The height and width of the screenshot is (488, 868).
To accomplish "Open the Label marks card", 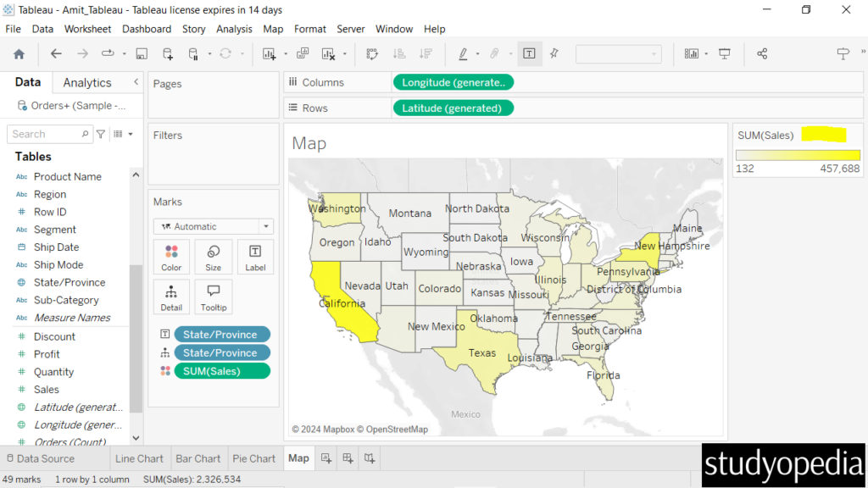I will click(x=255, y=258).
